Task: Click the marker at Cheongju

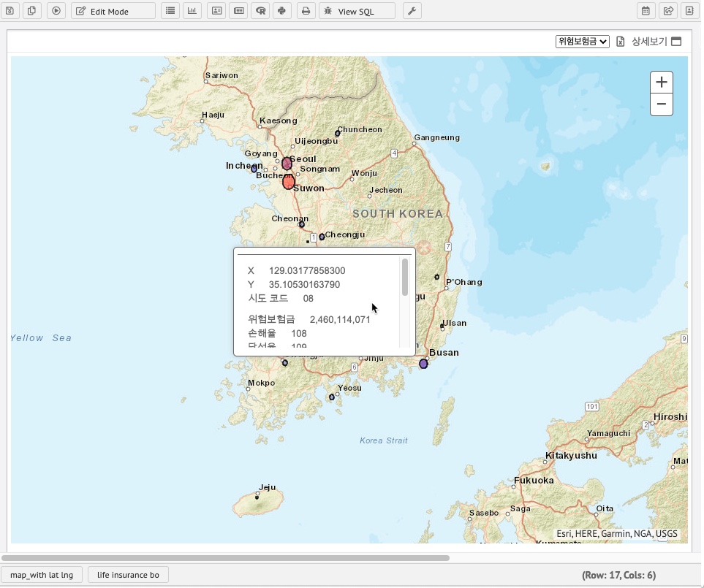Action: tap(322, 237)
